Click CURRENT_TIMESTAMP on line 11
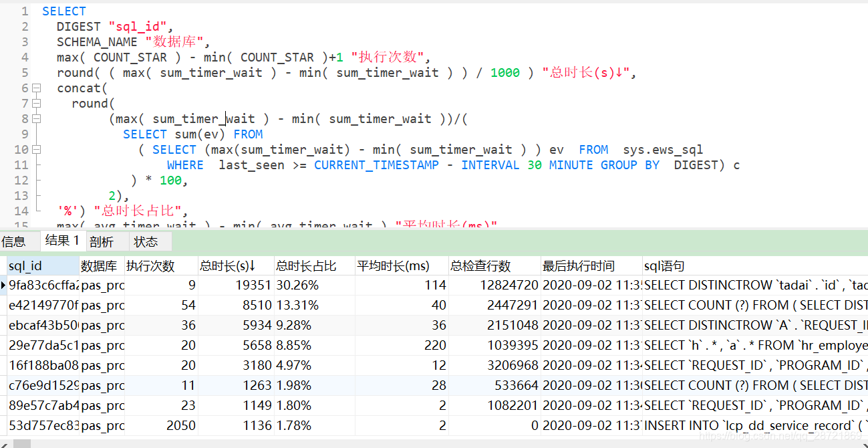This screenshot has width=868, height=448. pyautogui.click(x=377, y=165)
